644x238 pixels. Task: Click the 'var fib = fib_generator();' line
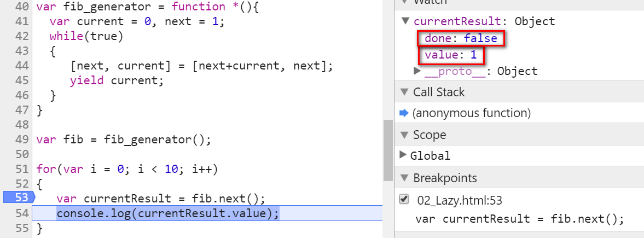(124, 140)
